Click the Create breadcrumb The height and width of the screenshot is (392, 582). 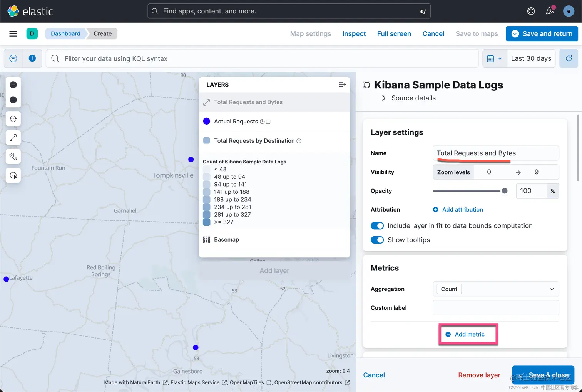[x=102, y=34]
